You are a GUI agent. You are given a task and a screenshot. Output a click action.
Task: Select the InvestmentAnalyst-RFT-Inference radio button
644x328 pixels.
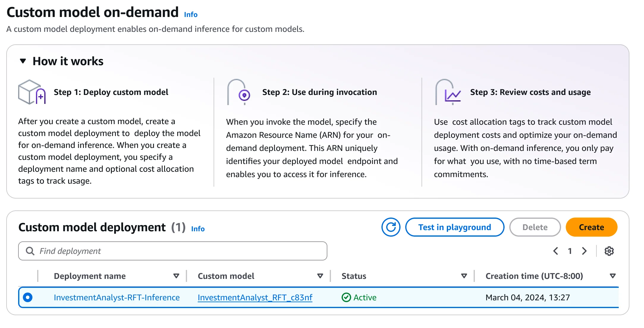28,297
